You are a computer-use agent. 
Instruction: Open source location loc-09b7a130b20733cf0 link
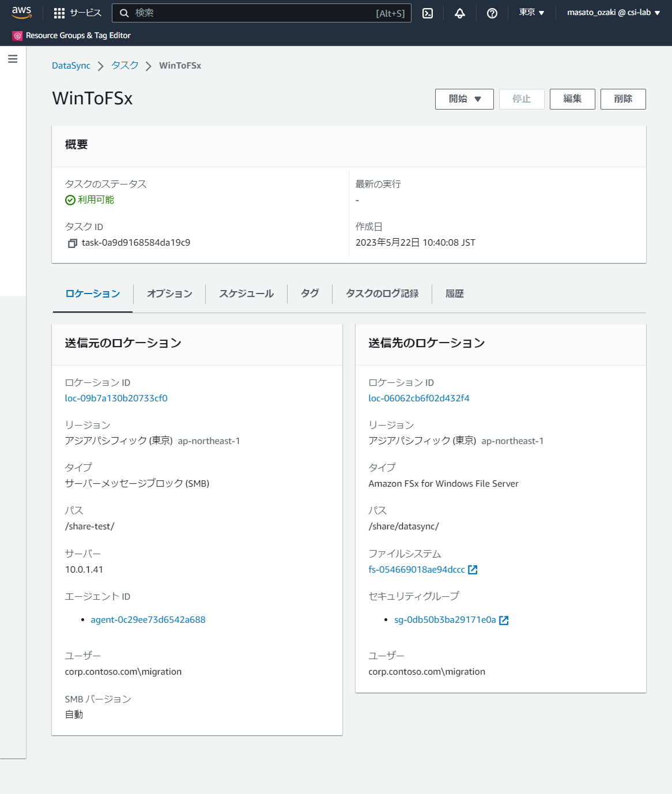pyautogui.click(x=116, y=398)
